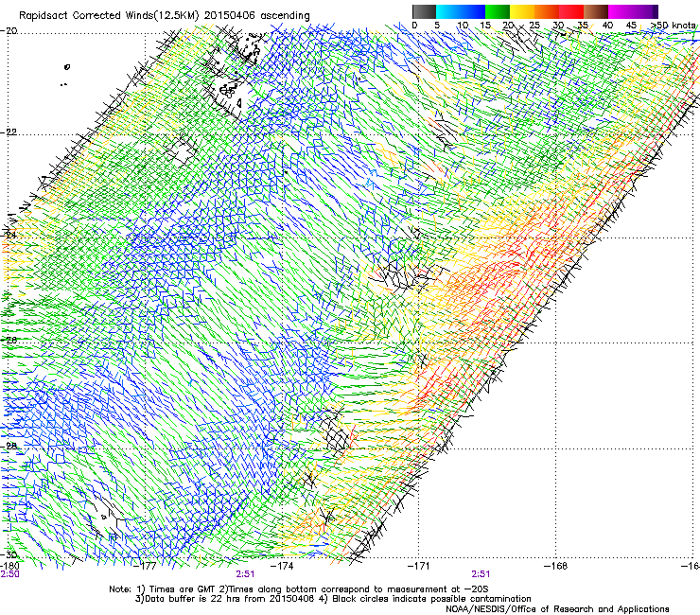Click the 'Data buffer is 22 hrs' note line

pos(333,599)
